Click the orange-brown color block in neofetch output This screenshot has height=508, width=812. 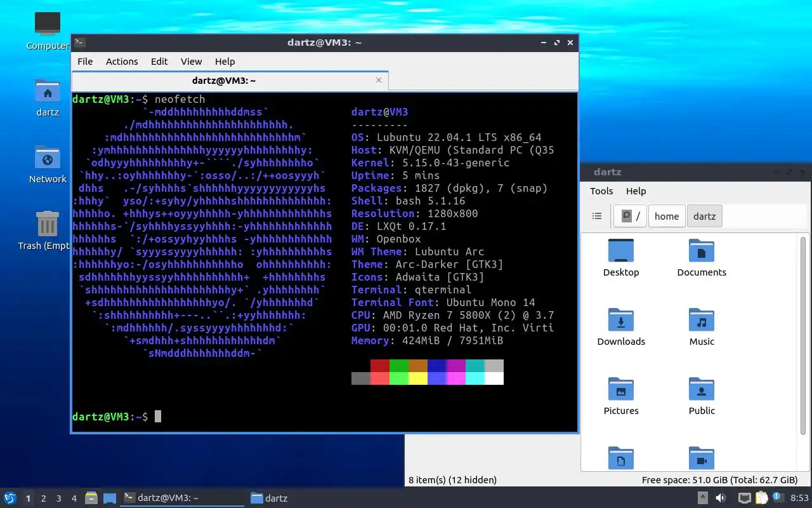click(x=418, y=366)
